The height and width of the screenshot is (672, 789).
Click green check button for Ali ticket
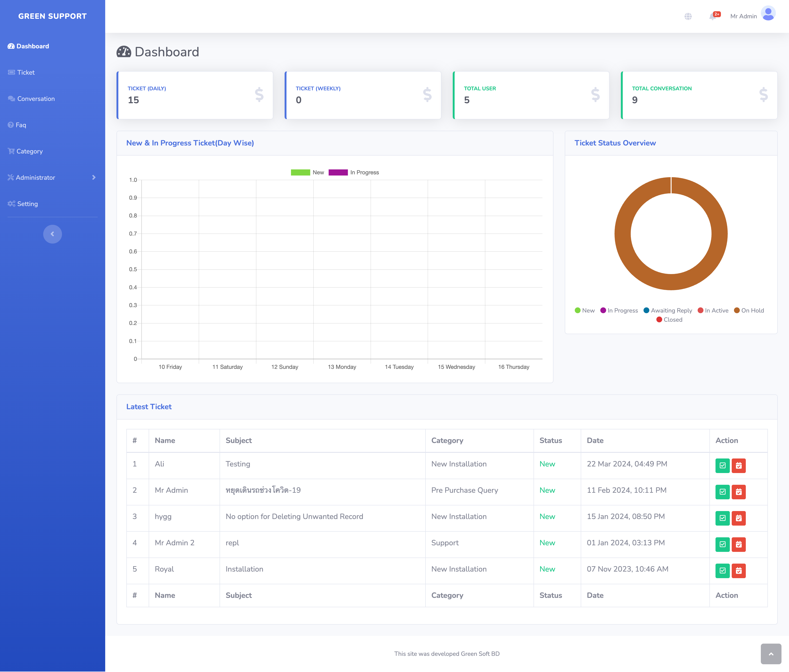click(x=722, y=465)
